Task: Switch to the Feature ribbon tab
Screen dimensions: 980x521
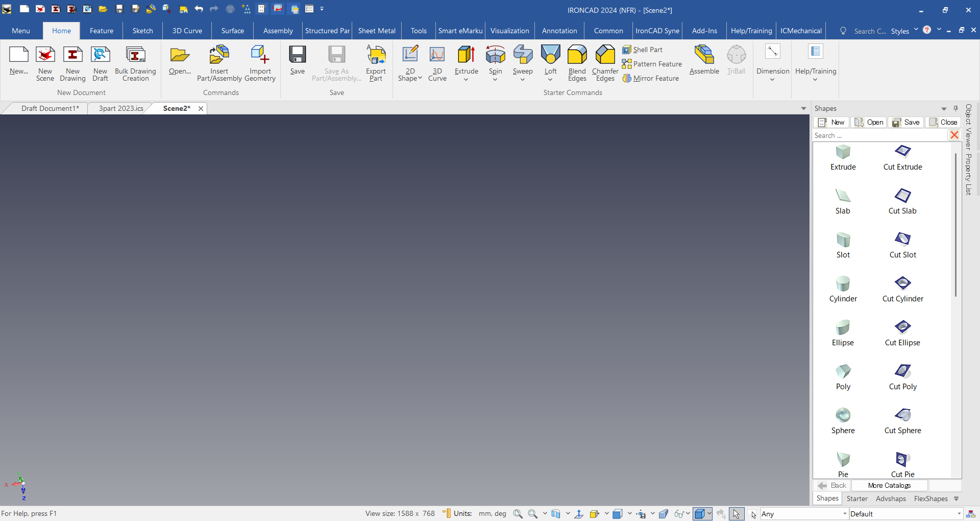Action: click(x=102, y=31)
